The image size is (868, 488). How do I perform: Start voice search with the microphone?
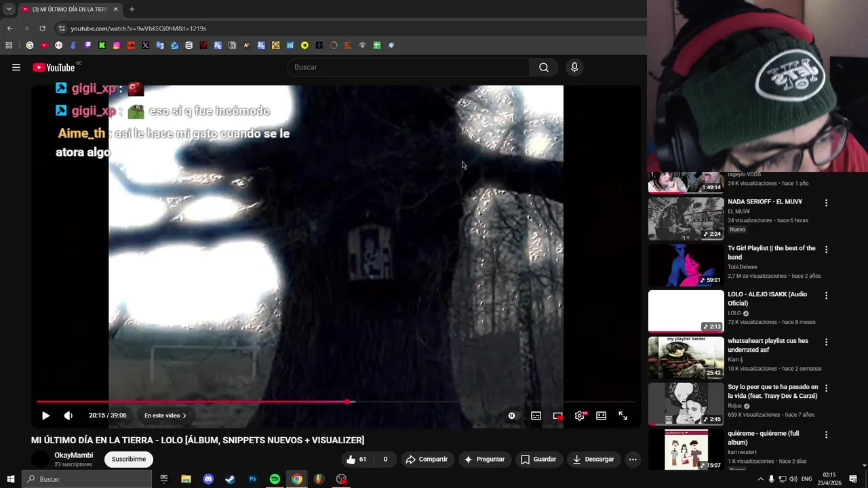coord(574,67)
